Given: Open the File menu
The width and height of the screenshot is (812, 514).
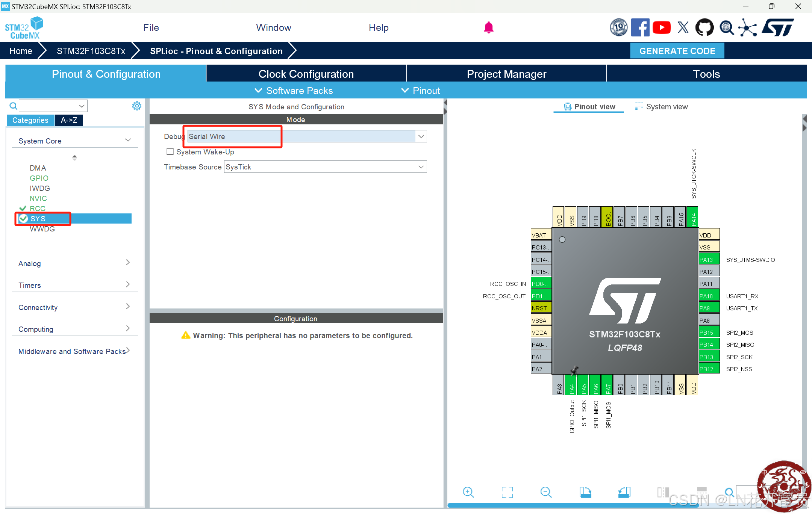Looking at the screenshot, I should 151,27.
